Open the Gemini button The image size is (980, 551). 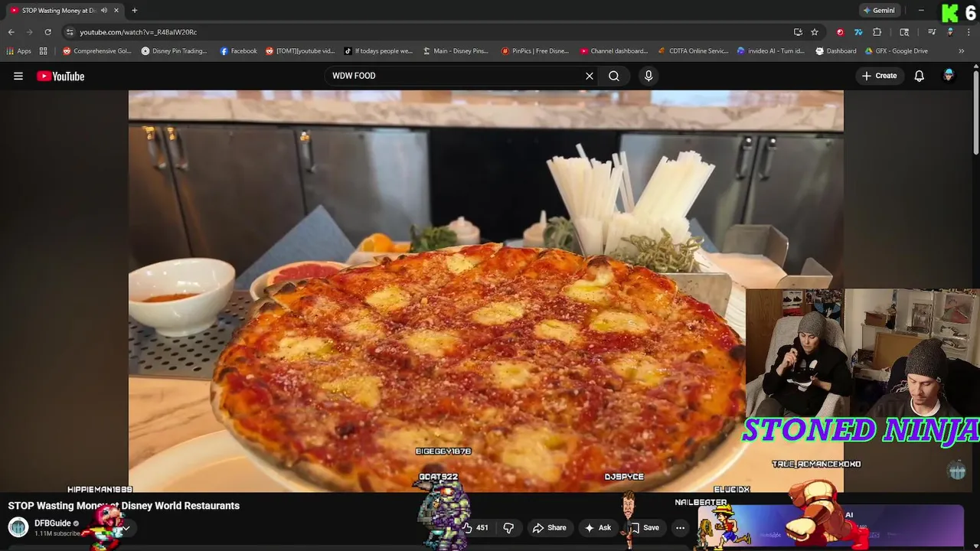point(878,11)
